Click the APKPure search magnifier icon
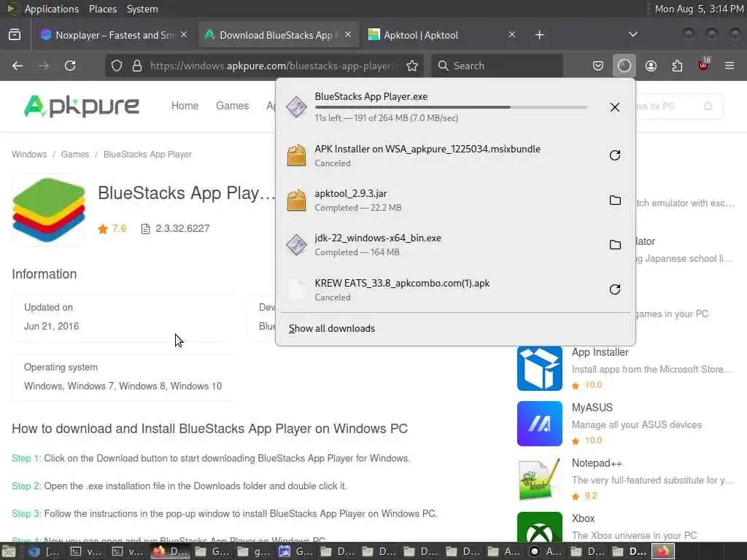The image size is (747, 560). coord(708,106)
